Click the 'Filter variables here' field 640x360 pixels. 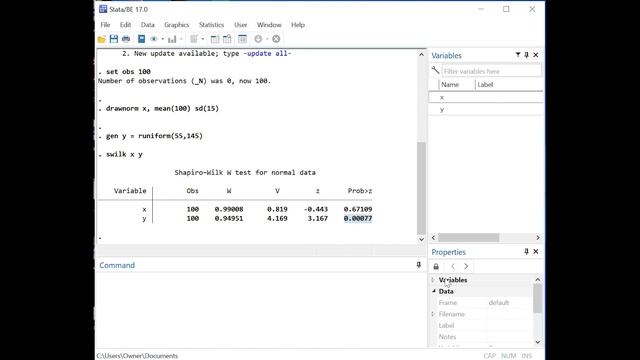492,71
